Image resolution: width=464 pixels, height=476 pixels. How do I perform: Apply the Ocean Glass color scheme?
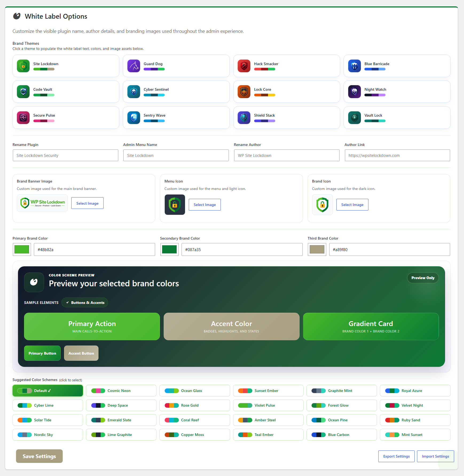pos(195,391)
